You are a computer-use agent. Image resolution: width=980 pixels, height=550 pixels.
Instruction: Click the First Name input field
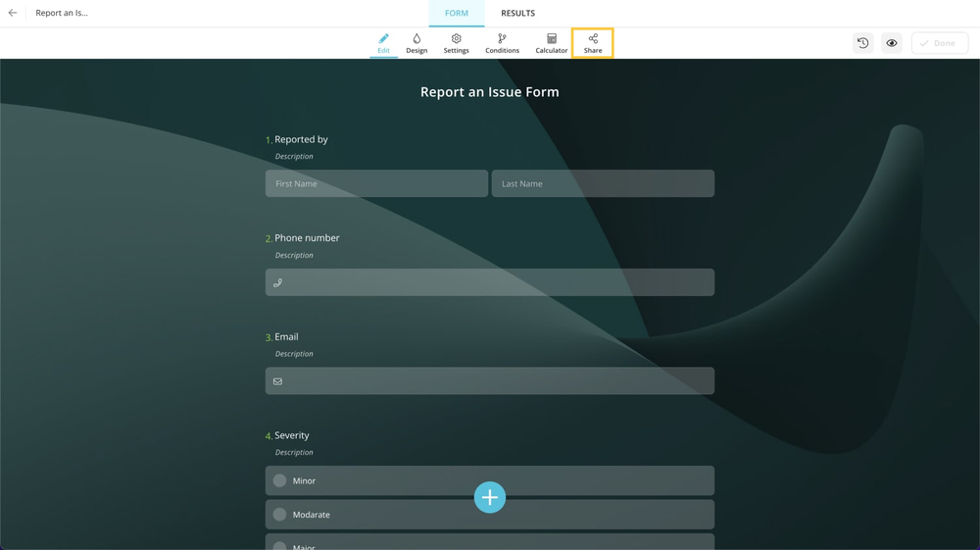point(376,183)
